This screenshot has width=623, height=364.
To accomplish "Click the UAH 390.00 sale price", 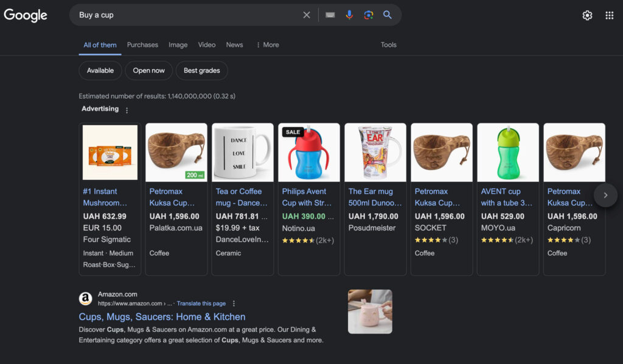I will (304, 216).
